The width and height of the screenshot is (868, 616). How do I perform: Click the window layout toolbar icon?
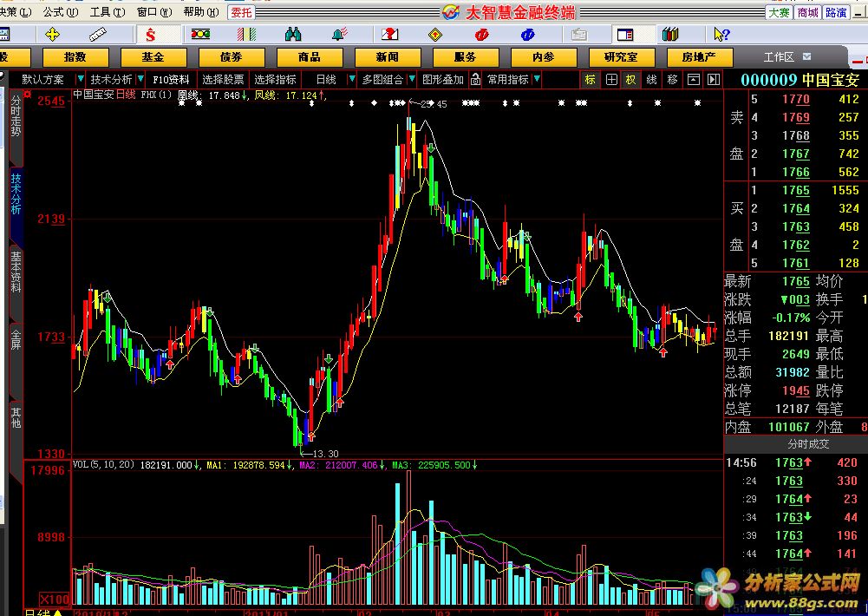[625, 35]
